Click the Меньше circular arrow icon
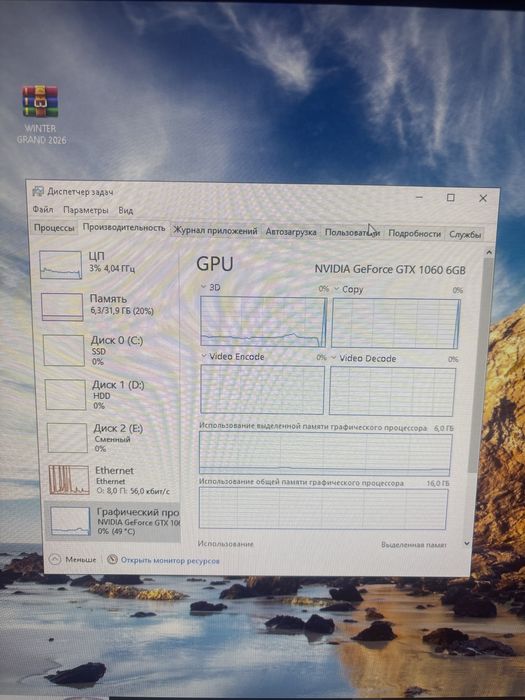This screenshot has height=700, width=525. (x=55, y=559)
